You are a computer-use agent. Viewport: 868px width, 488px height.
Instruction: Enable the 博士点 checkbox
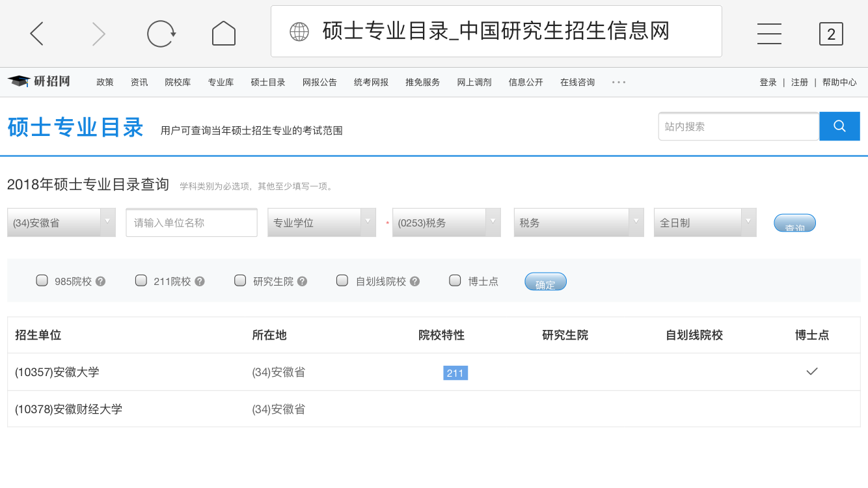455,280
